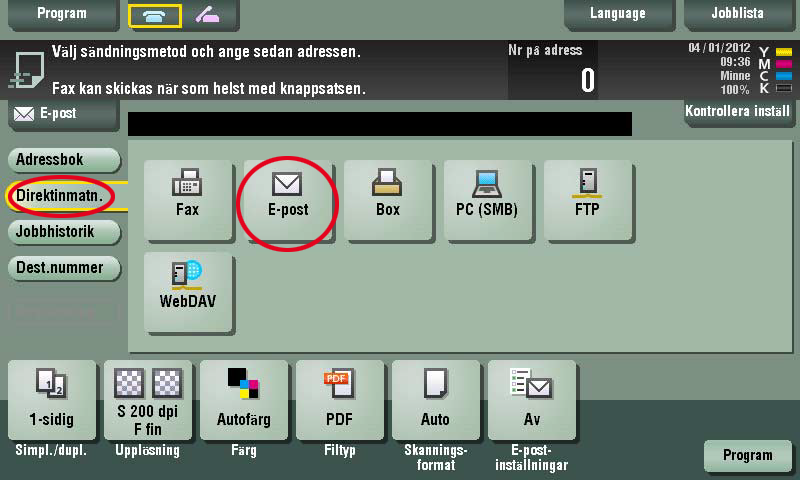Tap the pink off-hook icon at top

pos(208,16)
